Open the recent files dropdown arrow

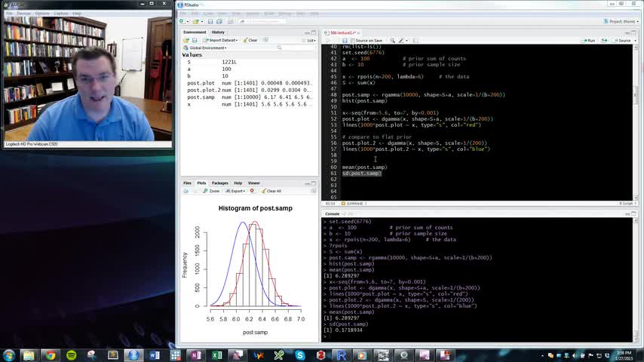pos(201,21)
